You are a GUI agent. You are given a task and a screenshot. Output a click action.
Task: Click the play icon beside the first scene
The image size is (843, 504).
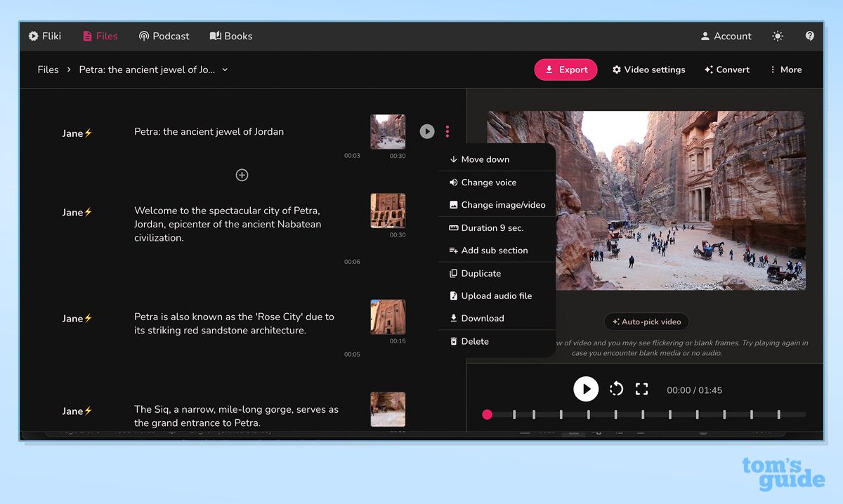(x=427, y=131)
